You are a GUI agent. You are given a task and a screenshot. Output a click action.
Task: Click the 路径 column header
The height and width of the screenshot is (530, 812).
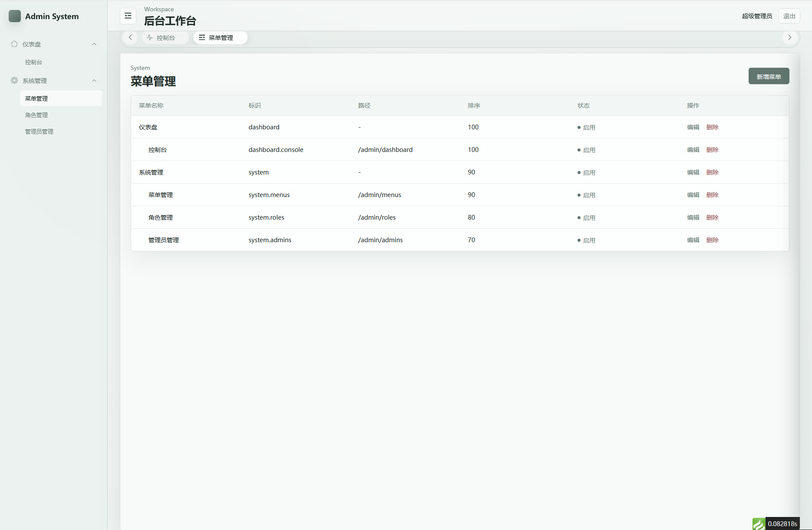point(364,105)
